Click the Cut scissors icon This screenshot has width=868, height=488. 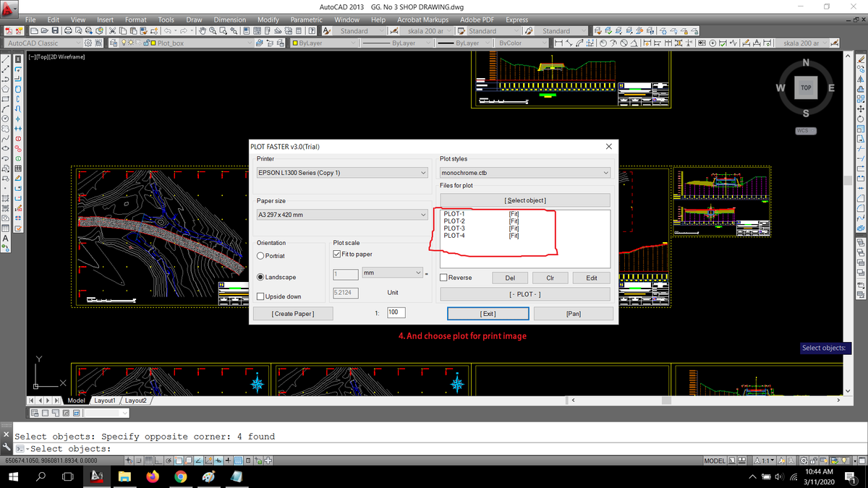click(x=113, y=31)
